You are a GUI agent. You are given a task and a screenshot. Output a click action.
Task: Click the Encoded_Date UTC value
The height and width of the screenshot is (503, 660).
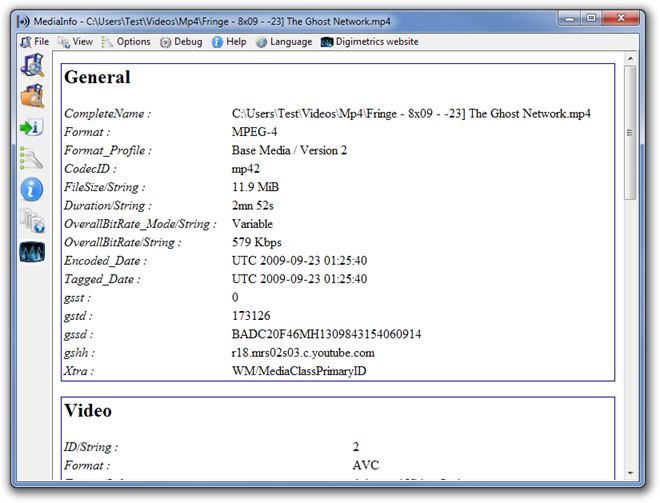click(299, 261)
